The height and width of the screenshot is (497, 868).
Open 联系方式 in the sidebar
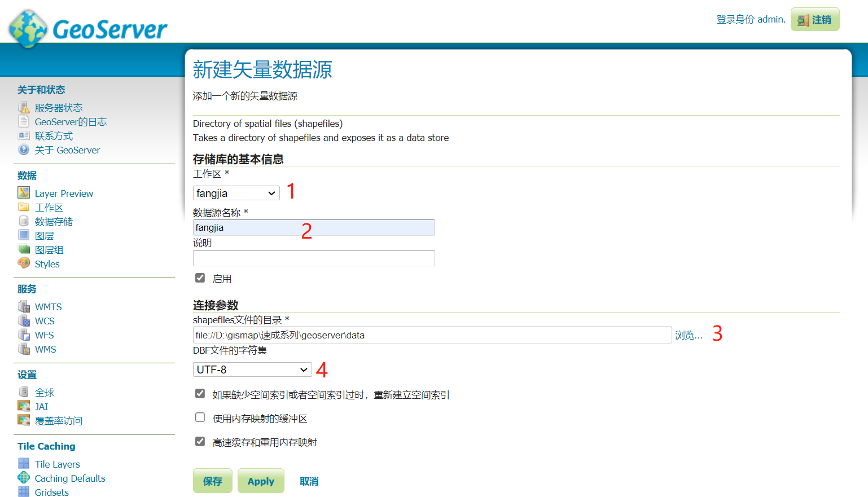pos(54,135)
